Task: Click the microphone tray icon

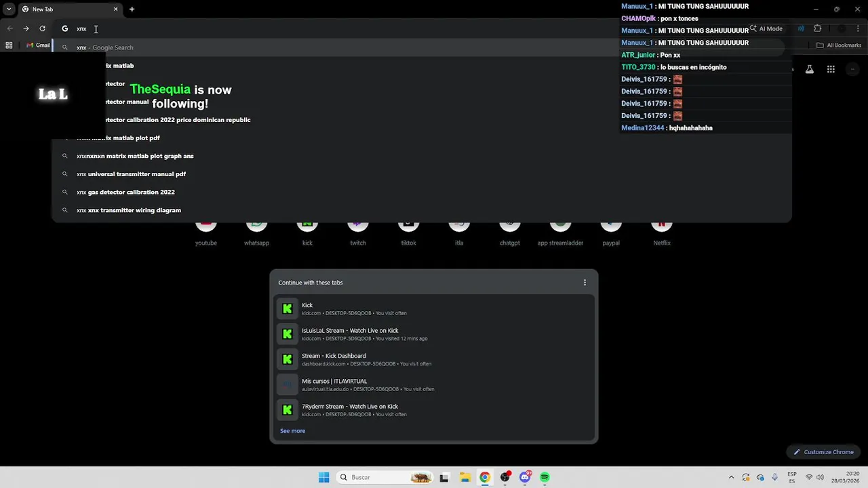Action: [x=774, y=477]
